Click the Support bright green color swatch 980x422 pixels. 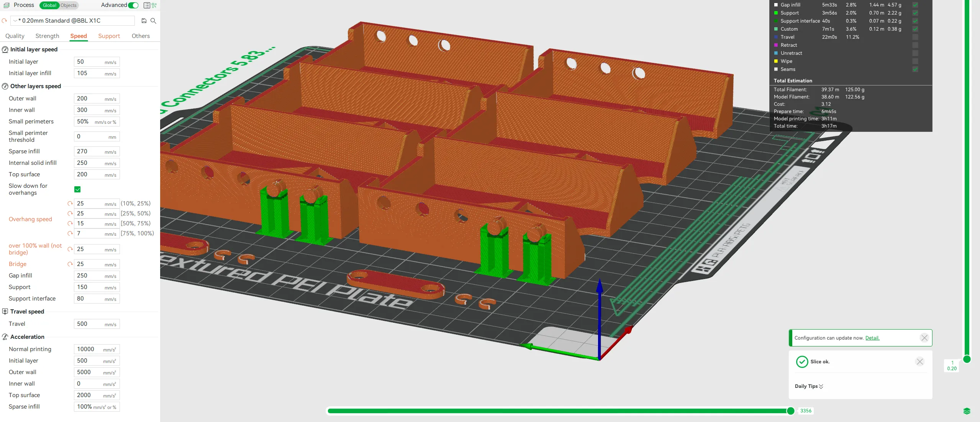pos(776,13)
